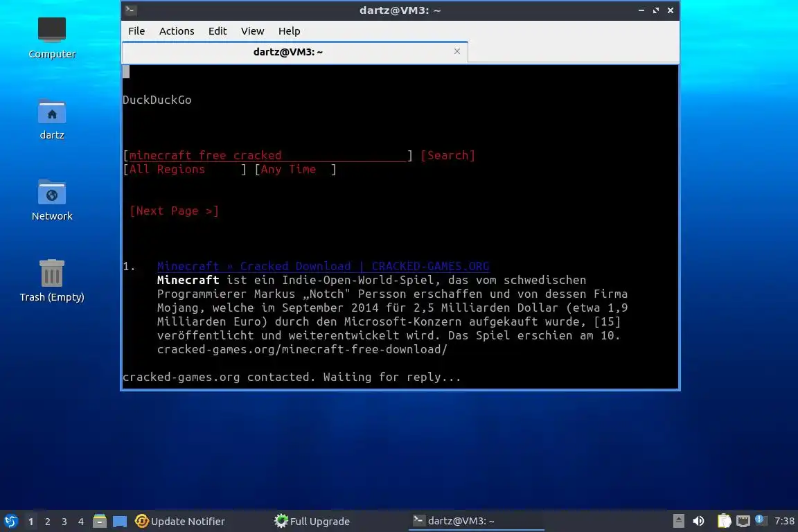Switch to virtual desktop 1
The height and width of the screenshot is (532, 798).
click(31, 522)
